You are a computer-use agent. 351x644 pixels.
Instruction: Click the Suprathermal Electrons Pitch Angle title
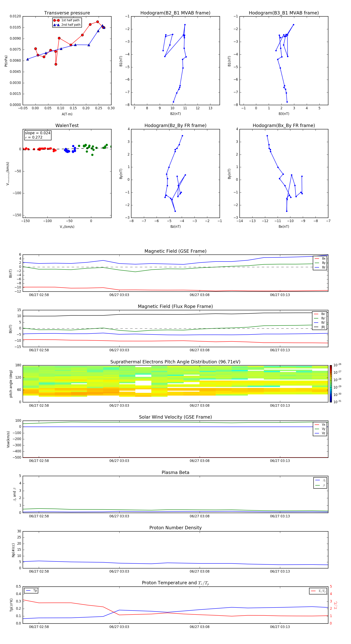(175, 362)
